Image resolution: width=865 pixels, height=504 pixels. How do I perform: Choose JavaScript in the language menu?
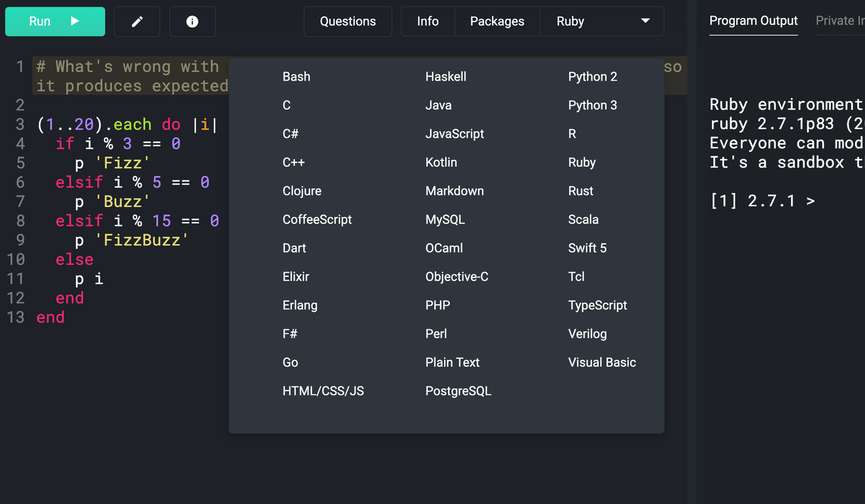(x=454, y=134)
